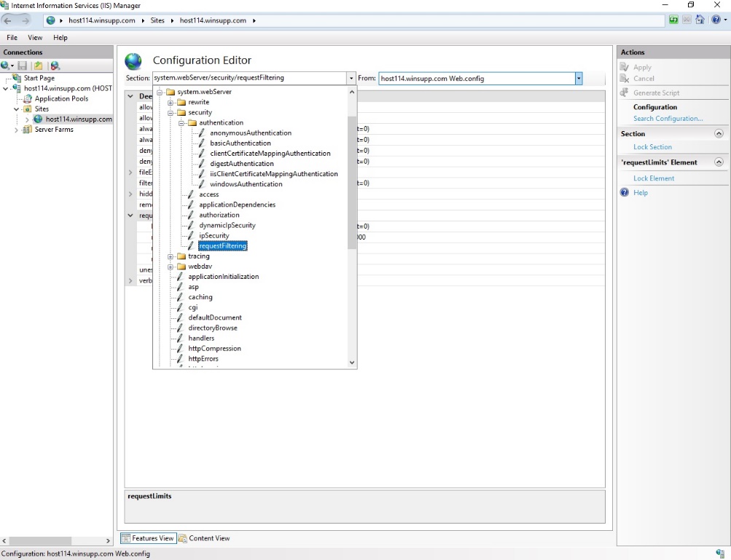Click the Home icon in address bar

(700, 20)
